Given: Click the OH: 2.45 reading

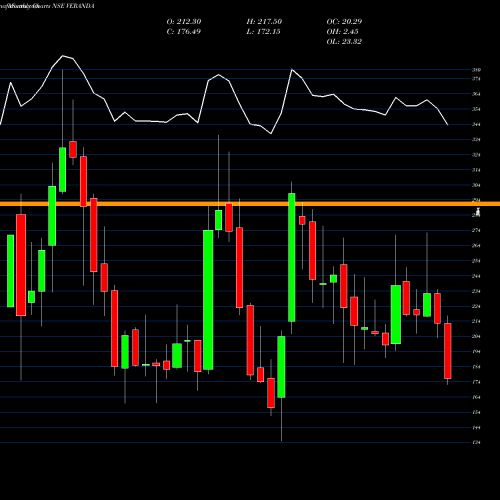Looking at the screenshot, I should coord(342,32).
